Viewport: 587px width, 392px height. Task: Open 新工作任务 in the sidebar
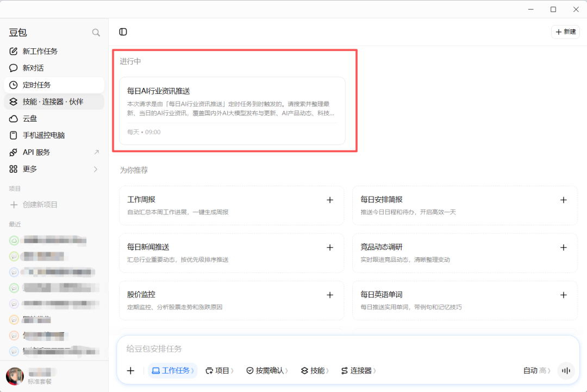54,51
